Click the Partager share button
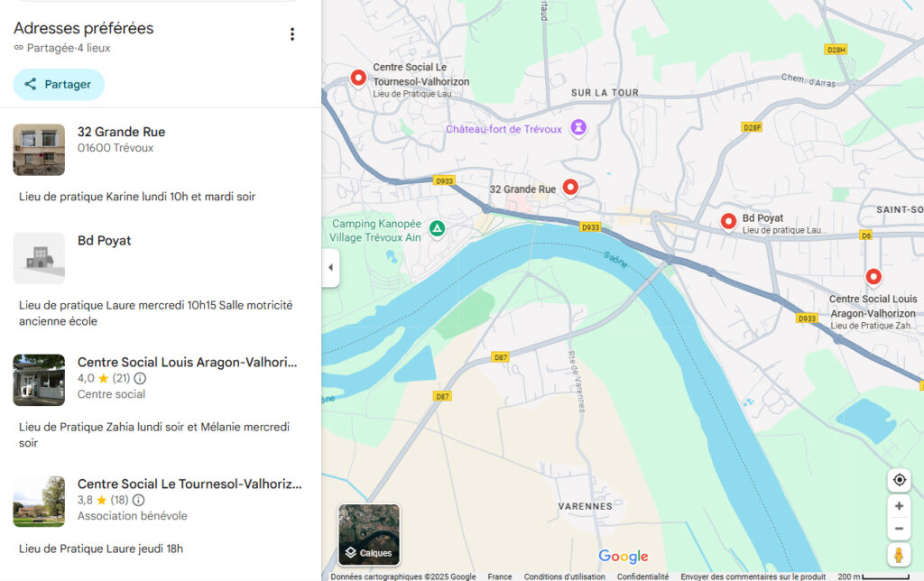The image size is (924, 581). coord(59,84)
